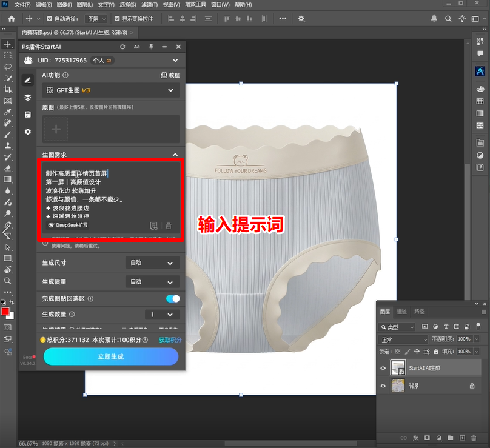Screen dimensions: 490x448
Task: Swap foreground and background colors
Action: (12, 302)
